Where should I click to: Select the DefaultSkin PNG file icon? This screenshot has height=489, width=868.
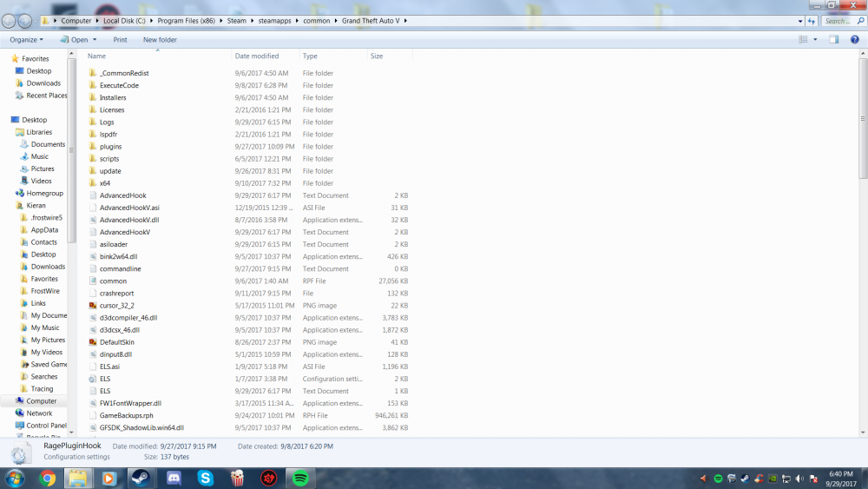93,341
